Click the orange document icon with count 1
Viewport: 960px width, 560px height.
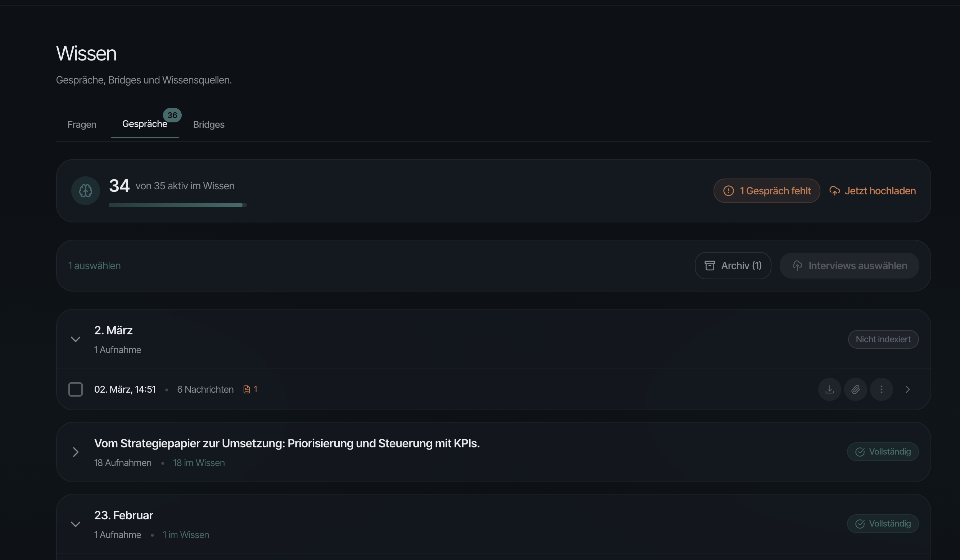[x=247, y=389]
